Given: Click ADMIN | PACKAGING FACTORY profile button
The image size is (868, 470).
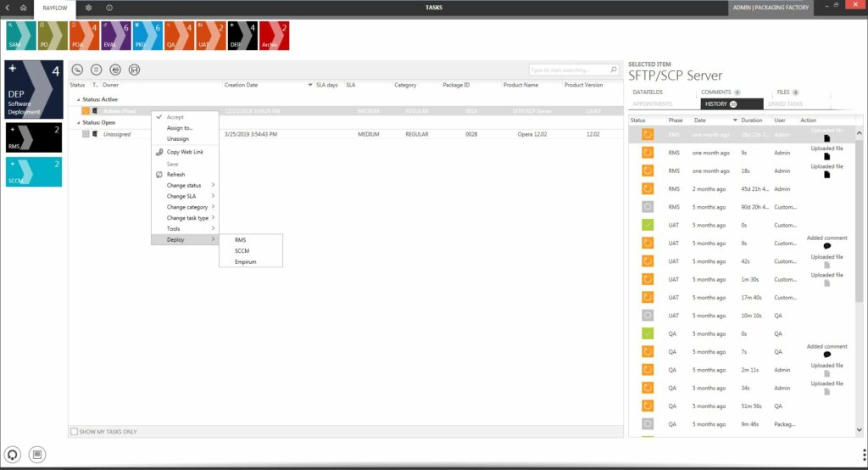Looking at the screenshot, I should coord(771,8).
